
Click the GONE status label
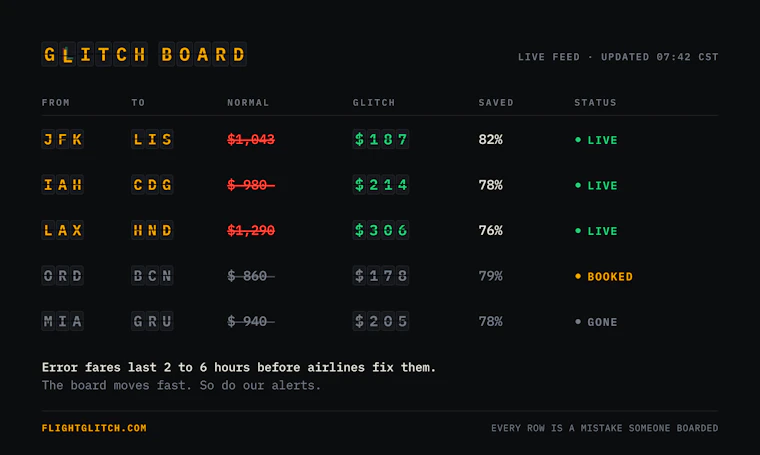596,322
